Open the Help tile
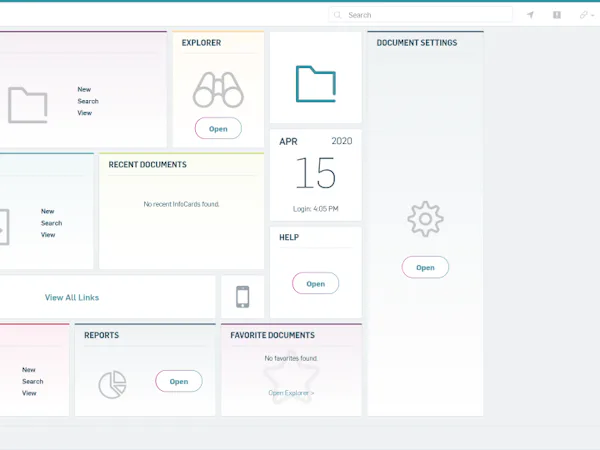Viewport: 600px width, 450px height. click(x=316, y=284)
